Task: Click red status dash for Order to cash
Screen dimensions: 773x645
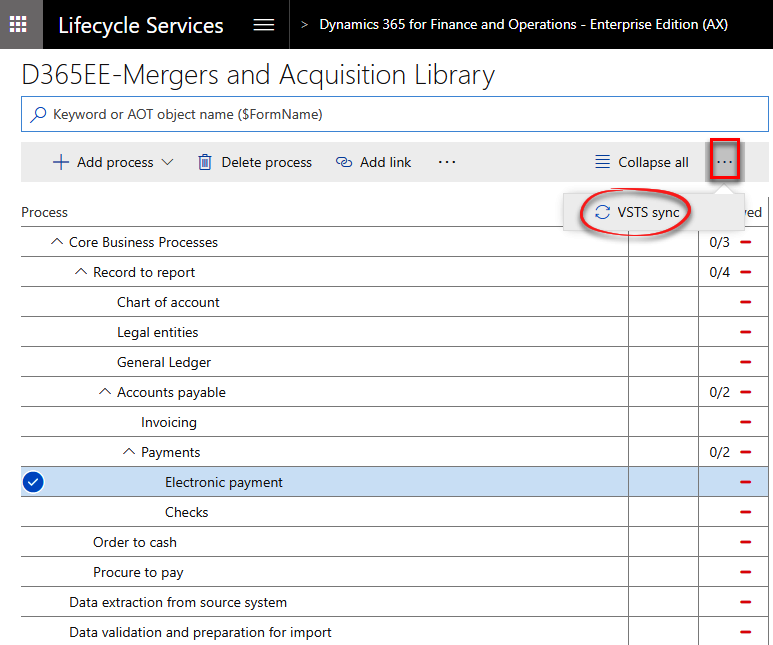Action: click(745, 542)
